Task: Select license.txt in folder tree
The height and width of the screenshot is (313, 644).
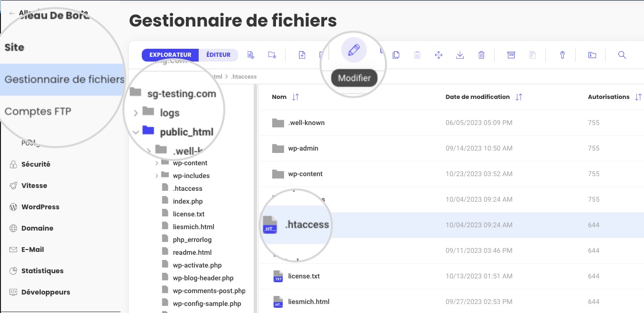Action: click(189, 214)
